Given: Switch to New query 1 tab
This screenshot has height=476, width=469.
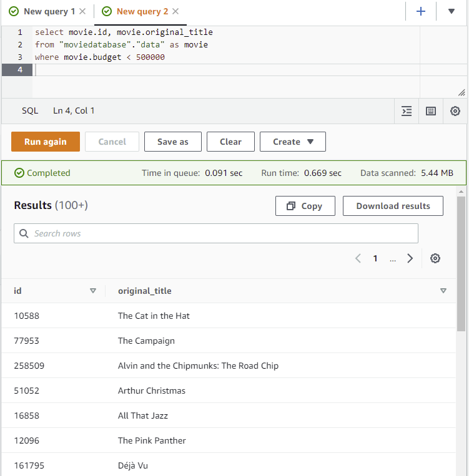Looking at the screenshot, I should (x=49, y=11).
